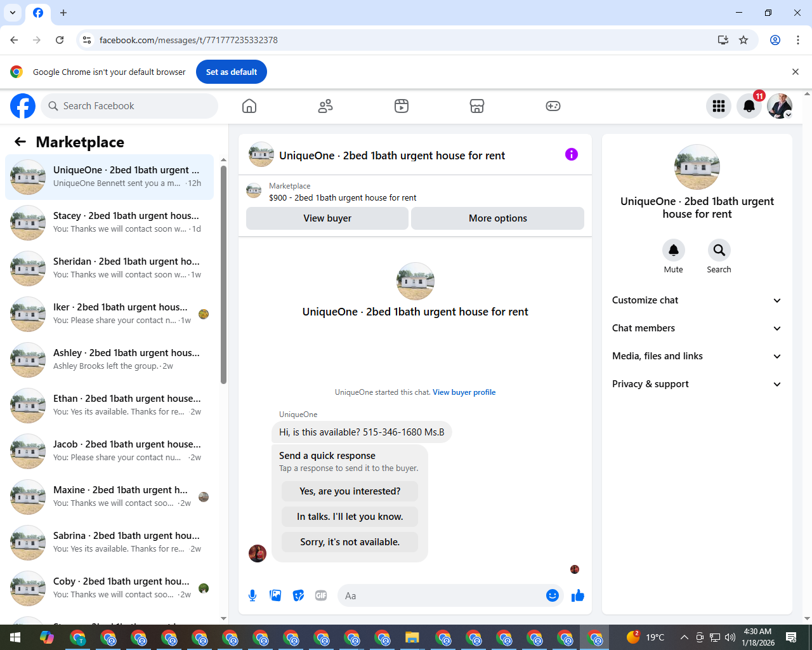Open the Sheridan conversation
This screenshot has height=650, width=812.
(x=109, y=268)
